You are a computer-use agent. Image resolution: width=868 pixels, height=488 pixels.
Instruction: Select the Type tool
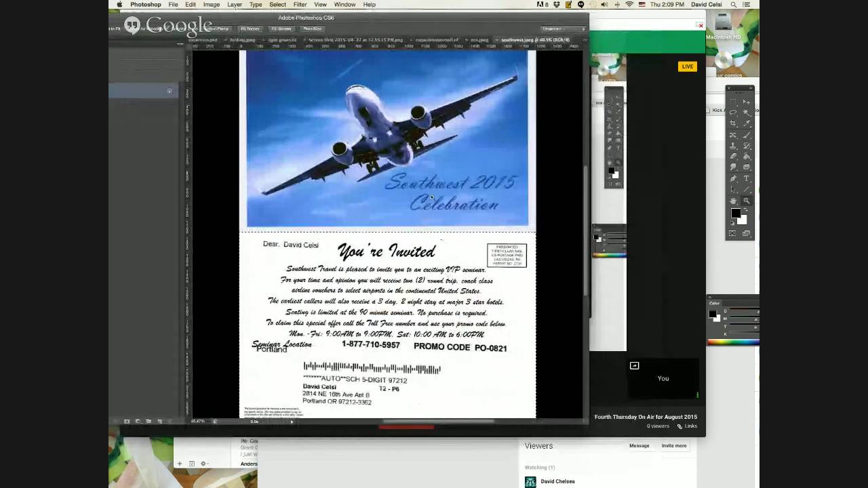click(747, 178)
